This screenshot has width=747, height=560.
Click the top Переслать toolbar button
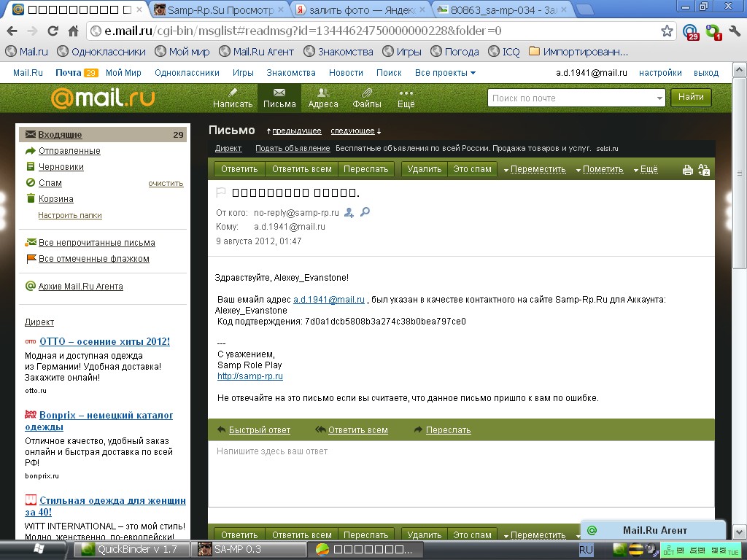click(366, 169)
